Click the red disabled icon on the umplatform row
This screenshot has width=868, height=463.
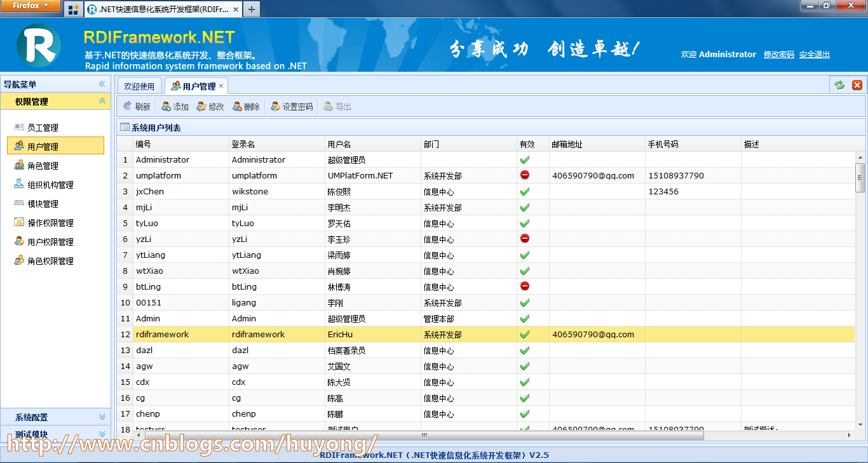[525, 175]
